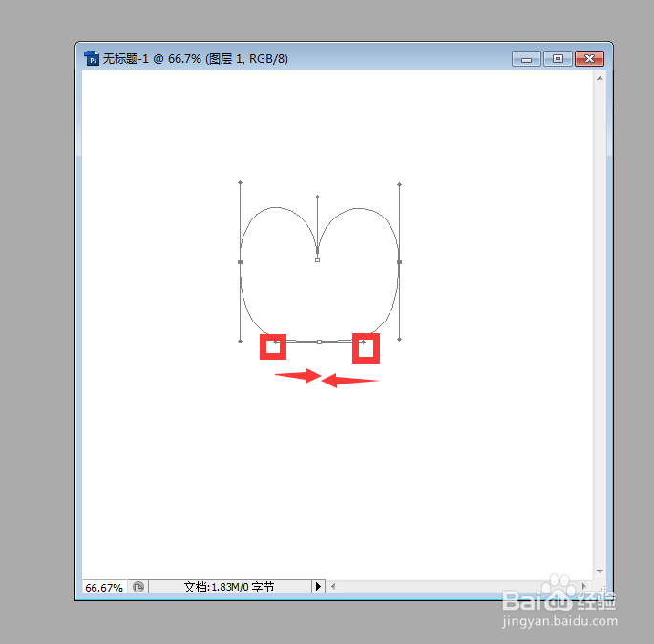
Task: Click the handle endpoint above the top notch anchor
Action: pyautogui.click(x=317, y=197)
